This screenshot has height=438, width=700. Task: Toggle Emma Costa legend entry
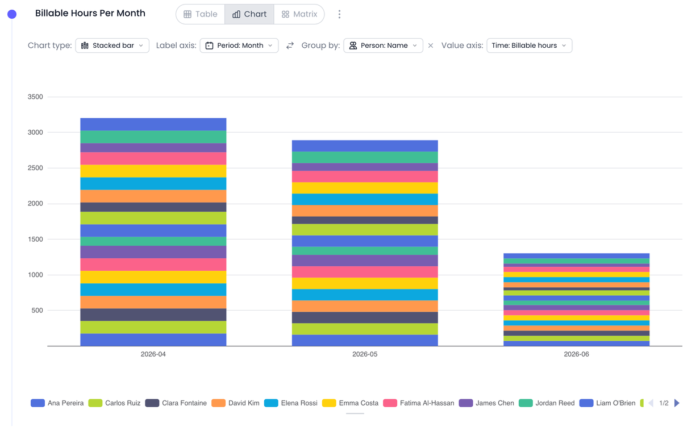coord(350,403)
